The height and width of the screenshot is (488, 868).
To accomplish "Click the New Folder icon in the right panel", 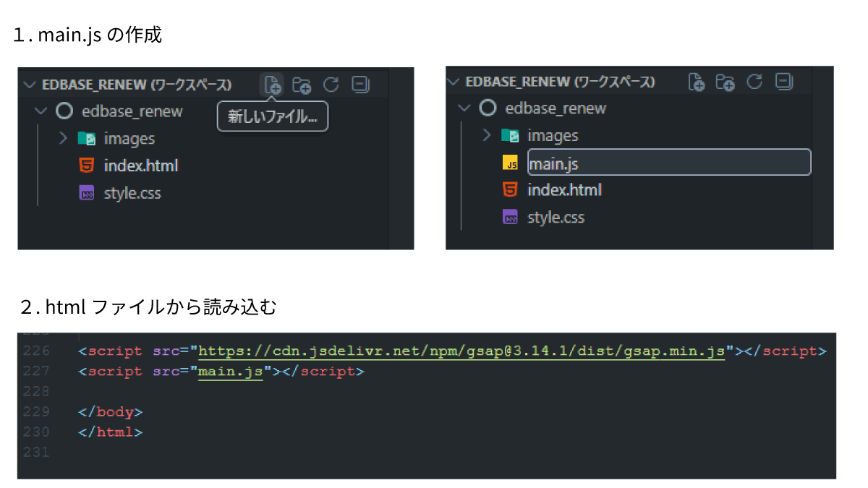I will (x=725, y=82).
